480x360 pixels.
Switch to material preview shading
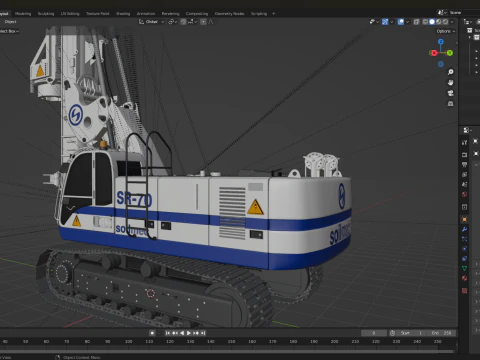click(x=439, y=22)
